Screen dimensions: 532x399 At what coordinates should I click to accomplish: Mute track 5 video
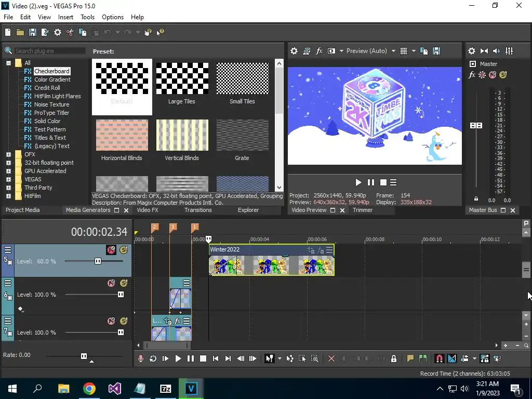111,250
